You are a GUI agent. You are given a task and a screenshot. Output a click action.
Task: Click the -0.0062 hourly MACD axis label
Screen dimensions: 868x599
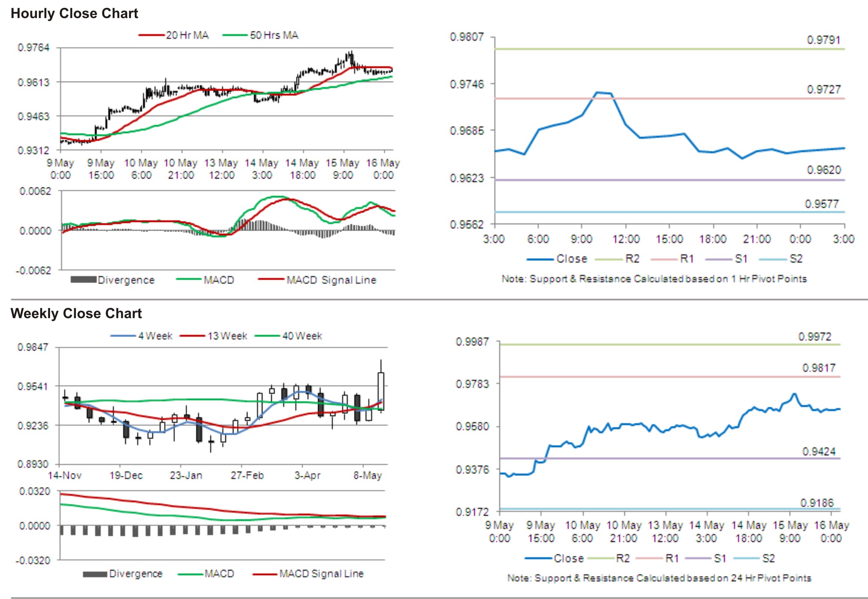(33, 270)
